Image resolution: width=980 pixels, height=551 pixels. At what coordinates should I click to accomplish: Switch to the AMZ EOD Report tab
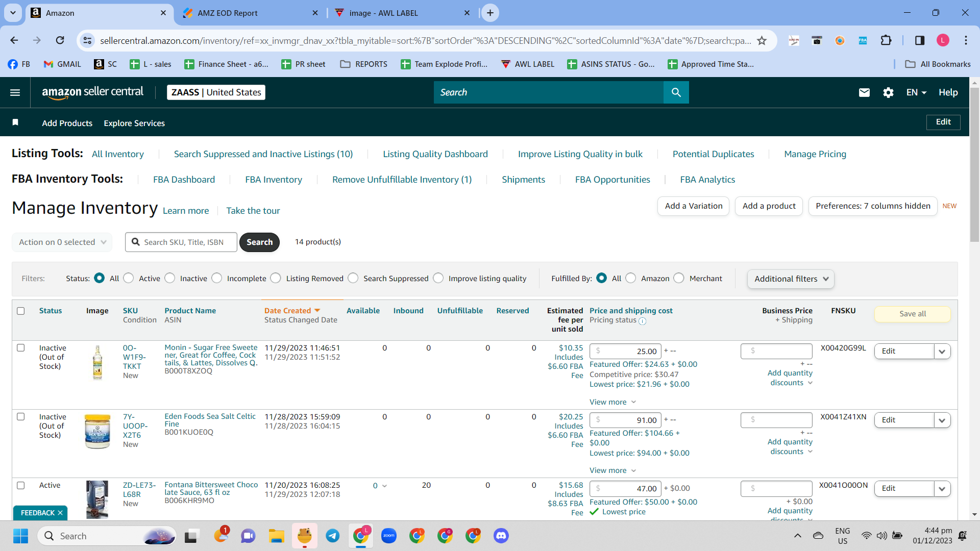(250, 13)
